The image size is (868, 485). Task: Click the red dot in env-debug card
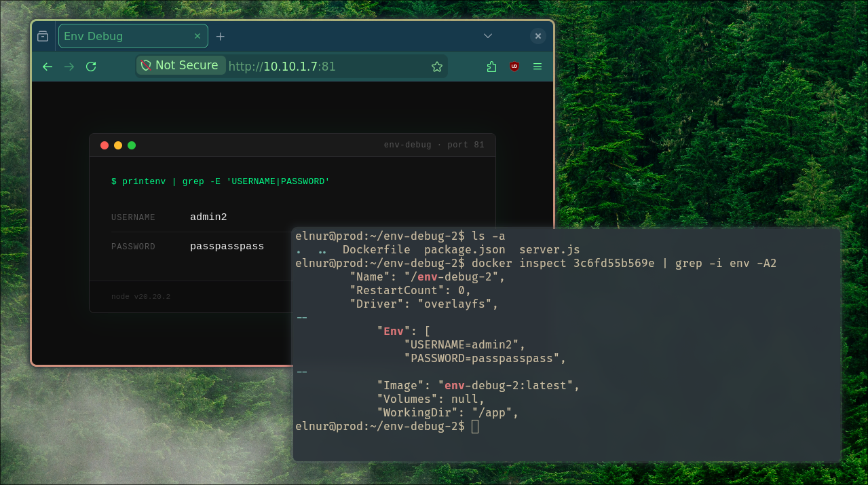pos(105,145)
